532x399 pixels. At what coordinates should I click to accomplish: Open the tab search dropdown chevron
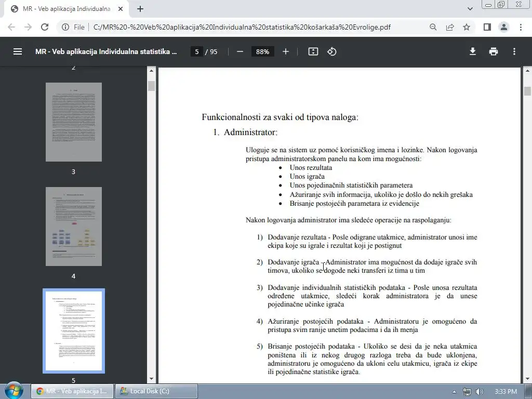pos(470,9)
